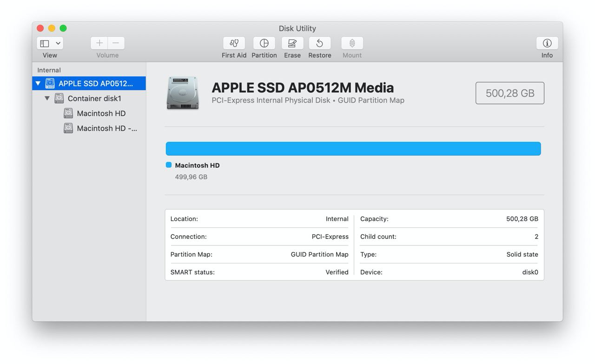Viewport: 595px width, 364px height.
Task: Click the PCI-Express Internal Physical Disk subtitle
Action: [308, 100]
